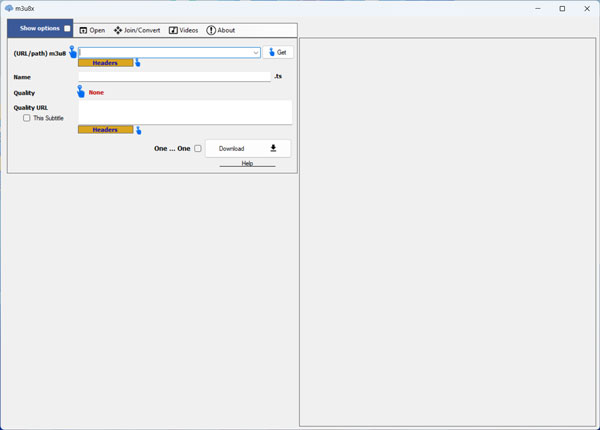Click the hand pointer icon beside m3u8 label
Image resolution: width=600 pixels, height=430 pixels.
pyautogui.click(x=73, y=52)
